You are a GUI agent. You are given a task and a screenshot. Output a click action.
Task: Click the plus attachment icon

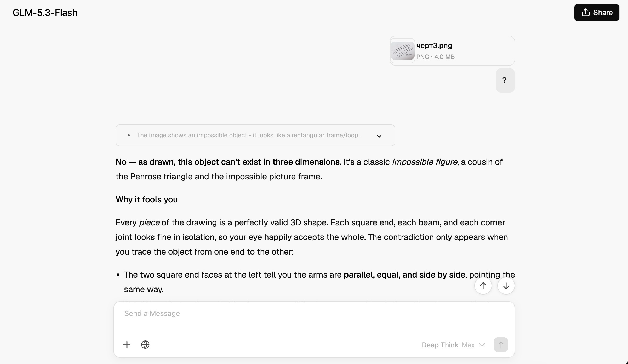tap(127, 345)
